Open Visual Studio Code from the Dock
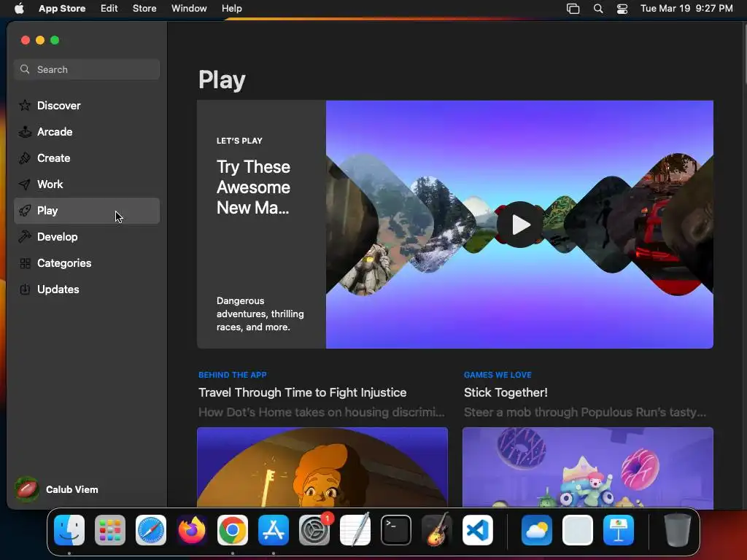Viewport: 747px width, 560px height. coord(478,530)
